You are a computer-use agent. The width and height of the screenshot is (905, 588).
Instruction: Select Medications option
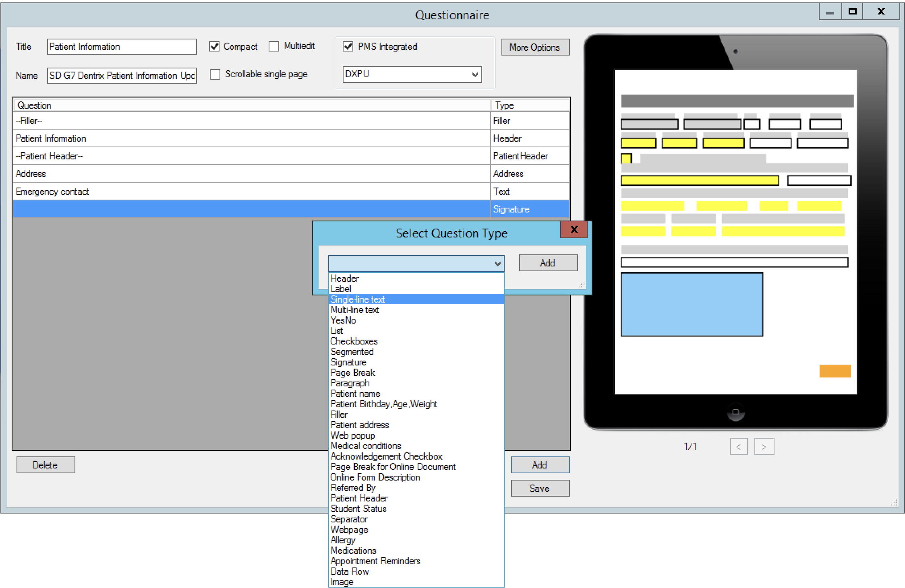click(416, 551)
